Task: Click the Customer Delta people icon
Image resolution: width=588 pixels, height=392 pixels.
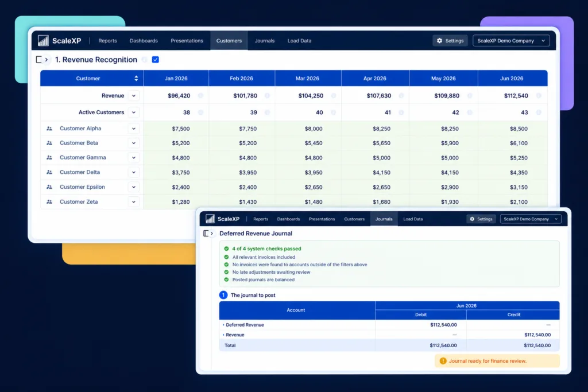Action: 49,172
